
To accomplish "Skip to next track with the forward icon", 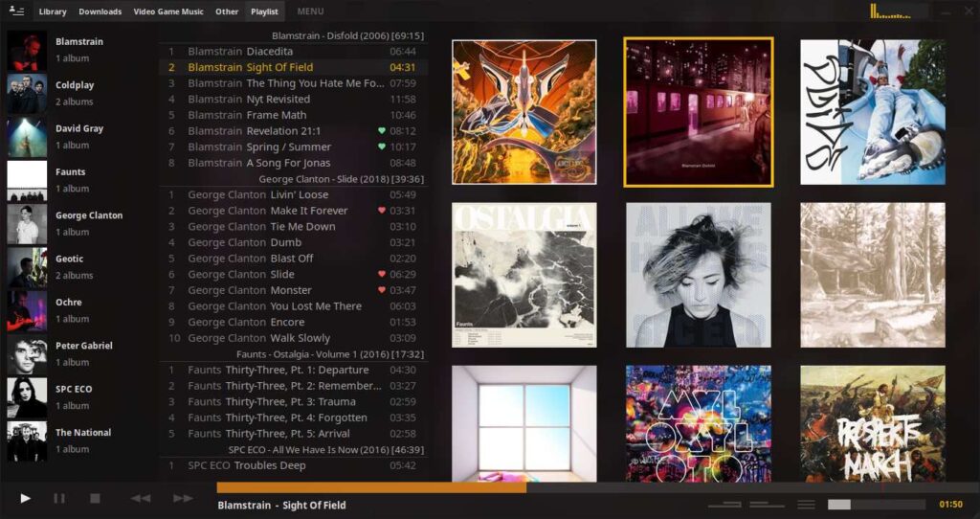I will click(183, 498).
